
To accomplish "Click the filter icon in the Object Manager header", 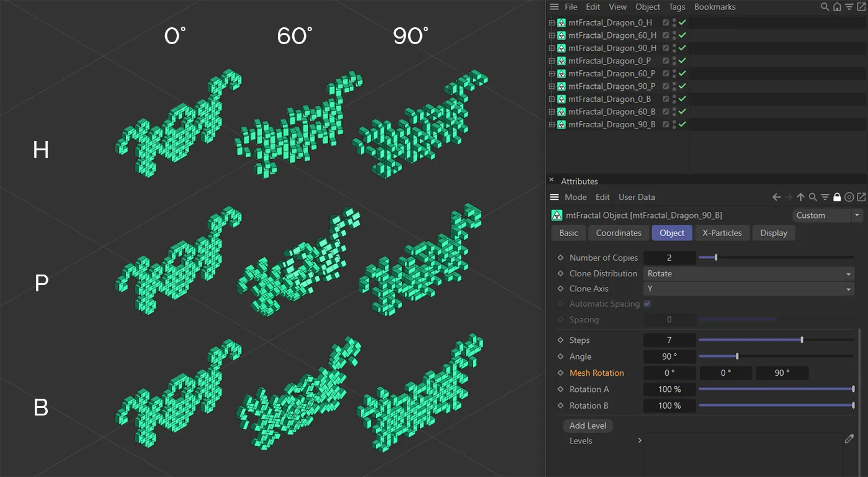I will click(849, 7).
